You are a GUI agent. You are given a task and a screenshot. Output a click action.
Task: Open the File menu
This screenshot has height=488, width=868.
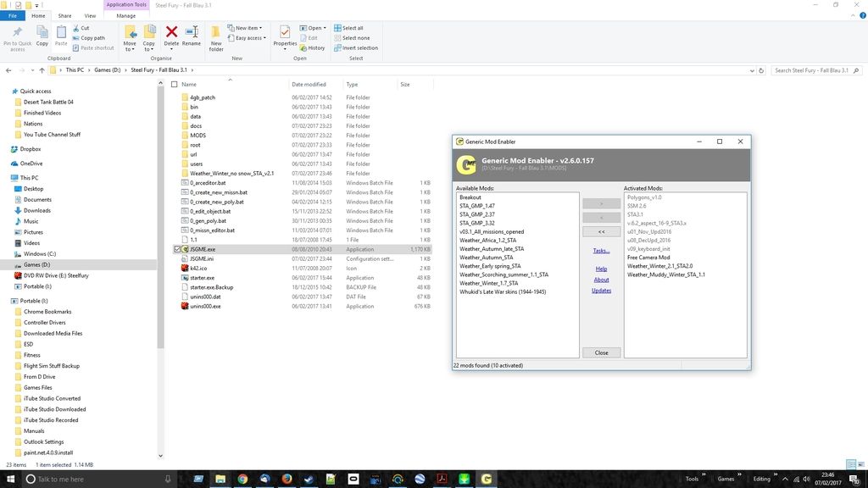[12, 16]
